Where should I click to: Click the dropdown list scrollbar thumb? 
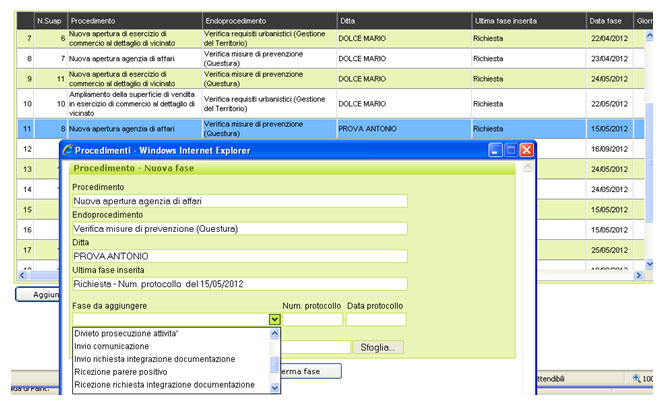[275, 364]
